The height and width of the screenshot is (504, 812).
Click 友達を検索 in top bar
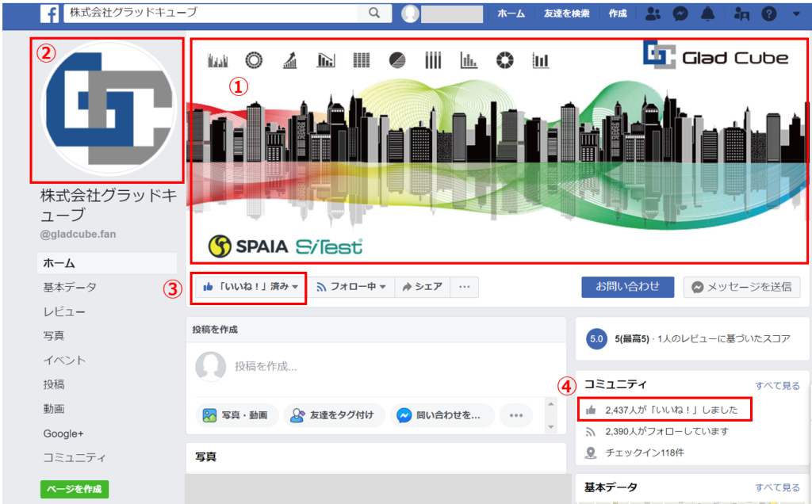click(566, 14)
